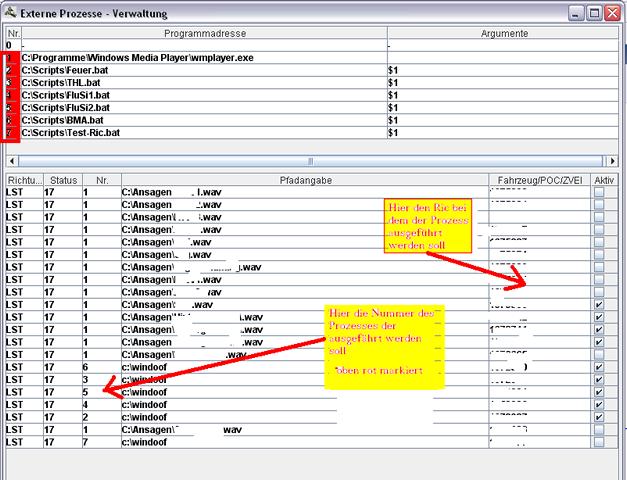Click the right arrow of the horizontal scrollbar
The image size is (627, 480).
point(615,160)
